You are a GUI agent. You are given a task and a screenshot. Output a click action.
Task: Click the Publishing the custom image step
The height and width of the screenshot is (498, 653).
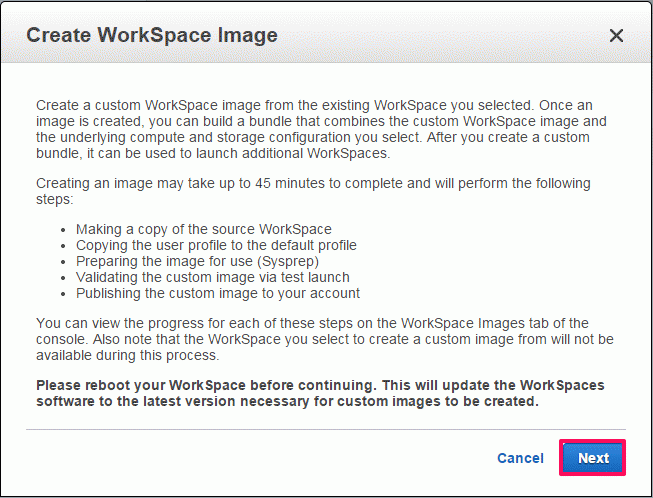pos(218,293)
